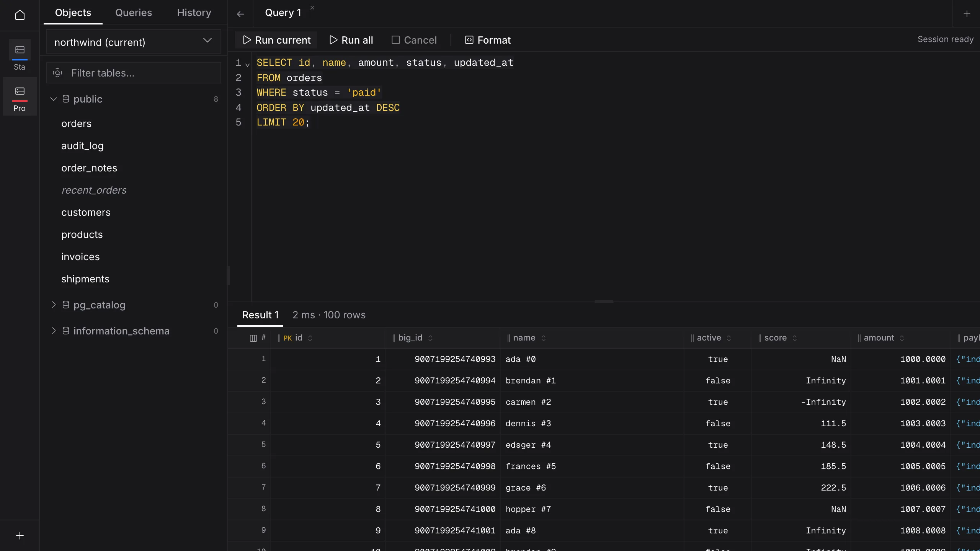Open the audit_log table
This screenshot has height=551, width=980.
click(x=82, y=146)
